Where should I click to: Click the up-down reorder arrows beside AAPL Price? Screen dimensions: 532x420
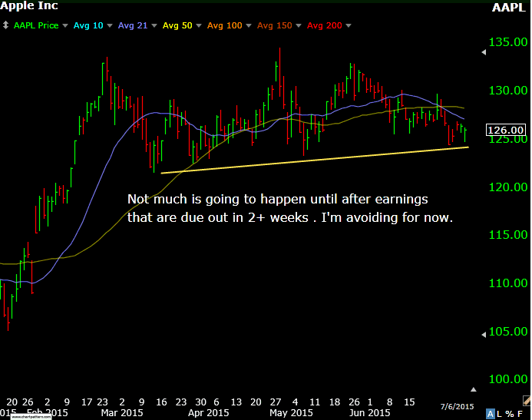(x=6, y=25)
